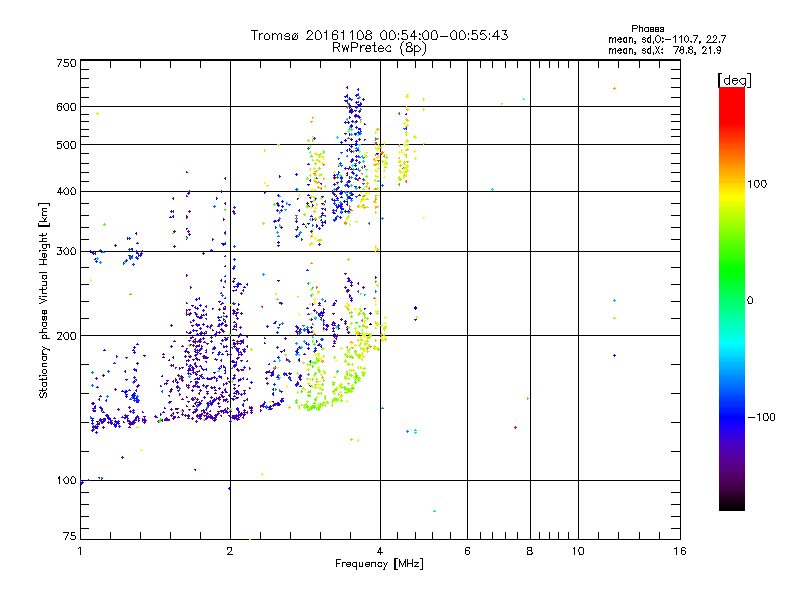
Task: Click the y-axis '75' tick label
Action: (x=70, y=536)
